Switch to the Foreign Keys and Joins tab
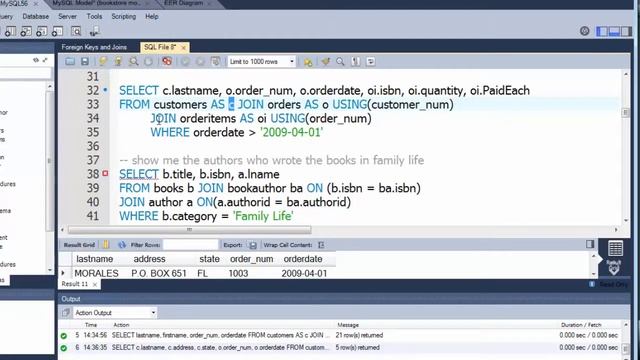This screenshot has width=640, height=360. tap(94, 47)
